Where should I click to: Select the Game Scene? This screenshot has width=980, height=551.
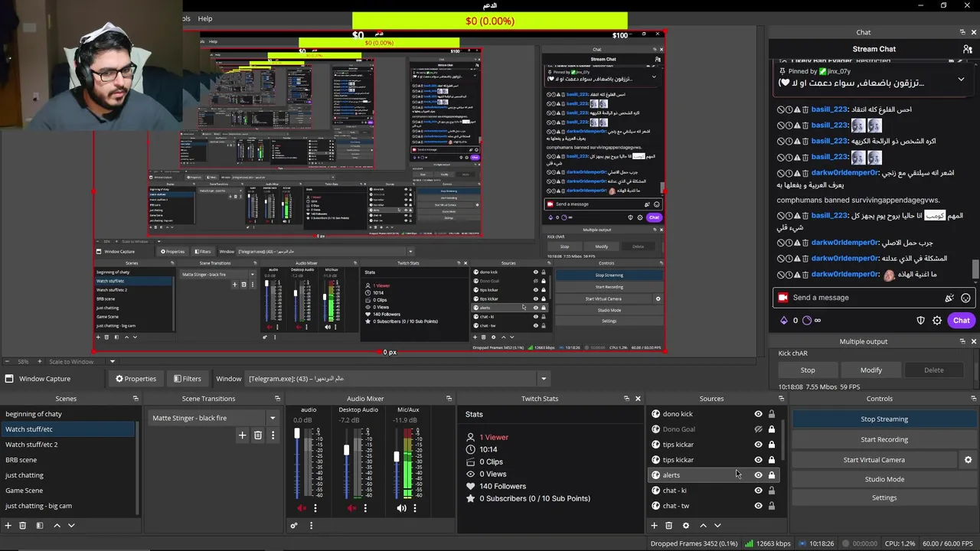[x=69, y=491]
